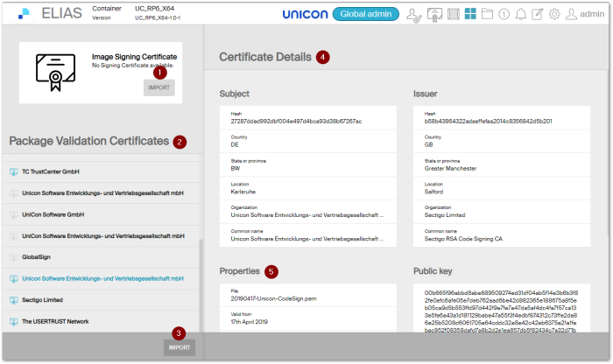Open the notifications bell icon
The width and height of the screenshot is (613, 364).
coord(521,14)
